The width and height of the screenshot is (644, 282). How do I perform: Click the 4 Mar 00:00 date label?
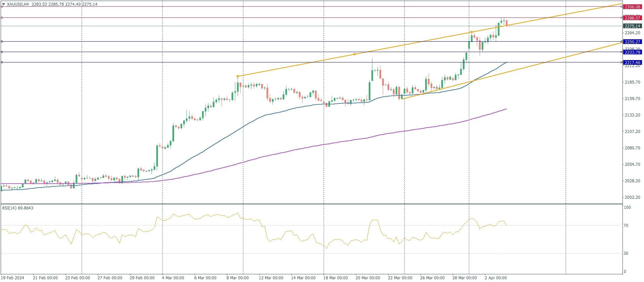(x=173, y=278)
